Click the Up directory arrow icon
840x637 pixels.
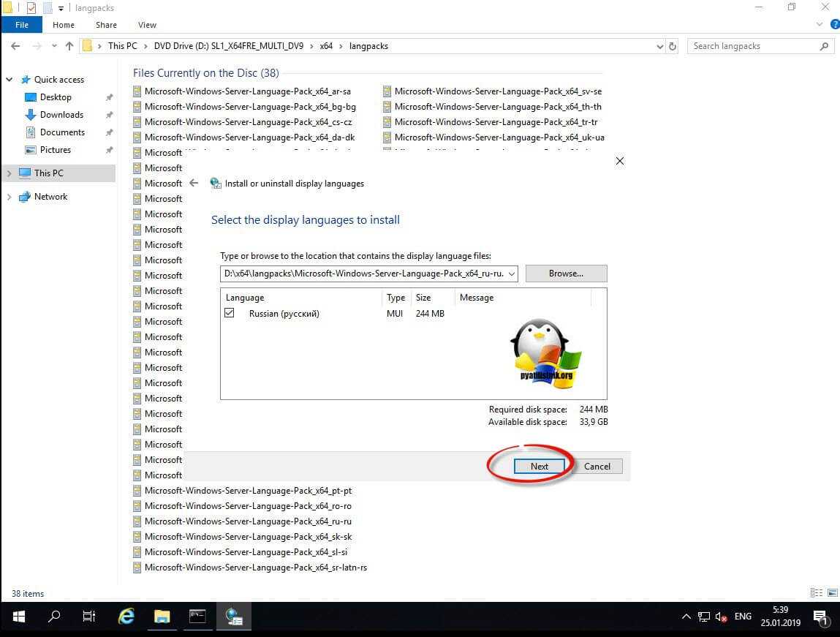tap(69, 46)
